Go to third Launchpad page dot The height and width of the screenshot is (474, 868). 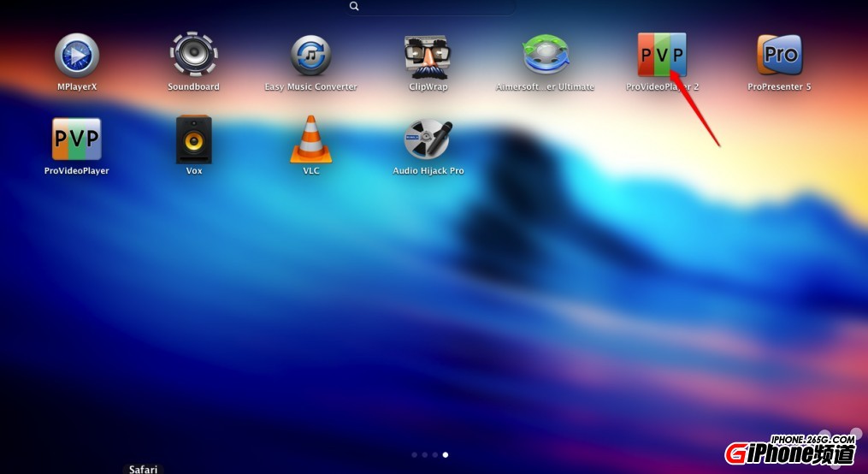pos(435,454)
